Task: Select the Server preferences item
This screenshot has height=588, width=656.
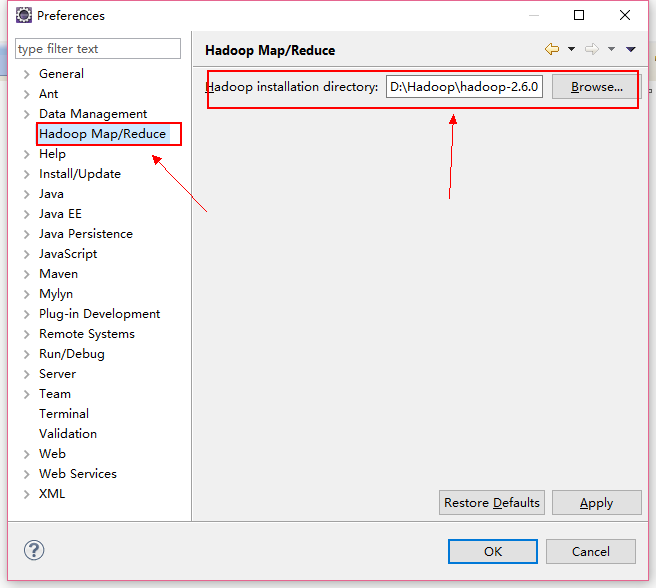Action: 57,374
